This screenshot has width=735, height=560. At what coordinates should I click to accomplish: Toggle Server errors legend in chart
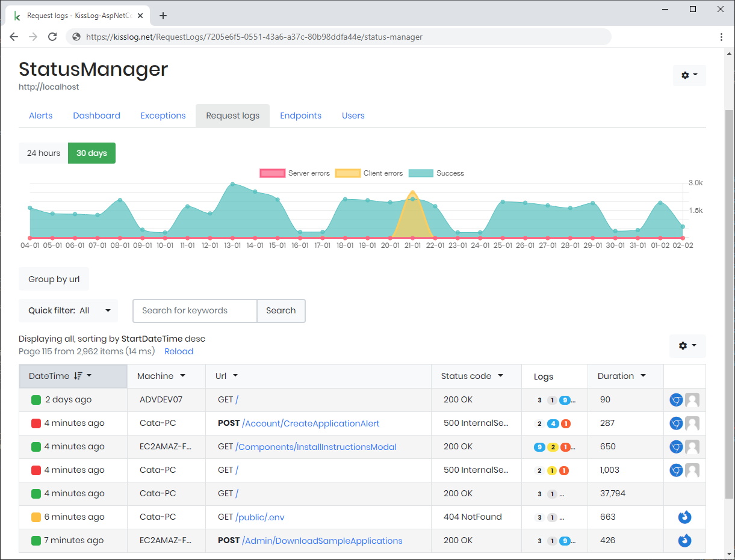click(295, 173)
